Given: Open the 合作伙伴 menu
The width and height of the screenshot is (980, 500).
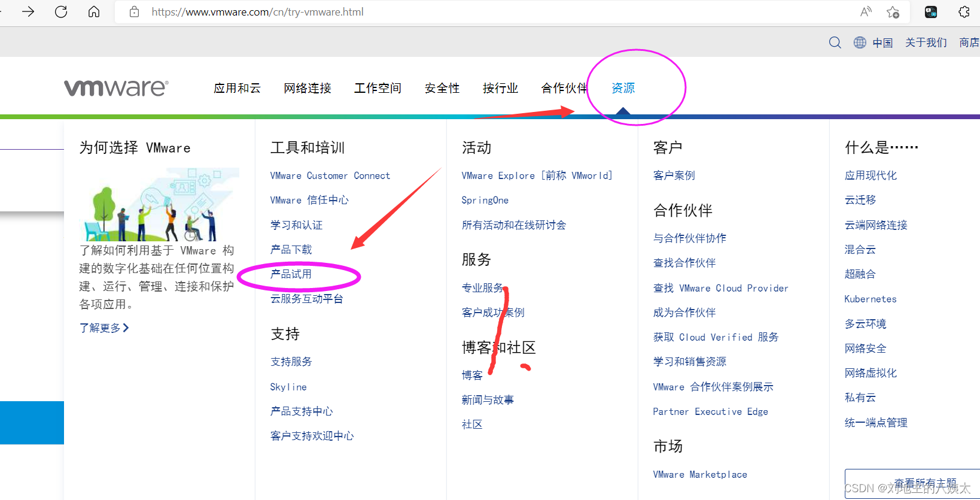Looking at the screenshot, I should (564, 88).
